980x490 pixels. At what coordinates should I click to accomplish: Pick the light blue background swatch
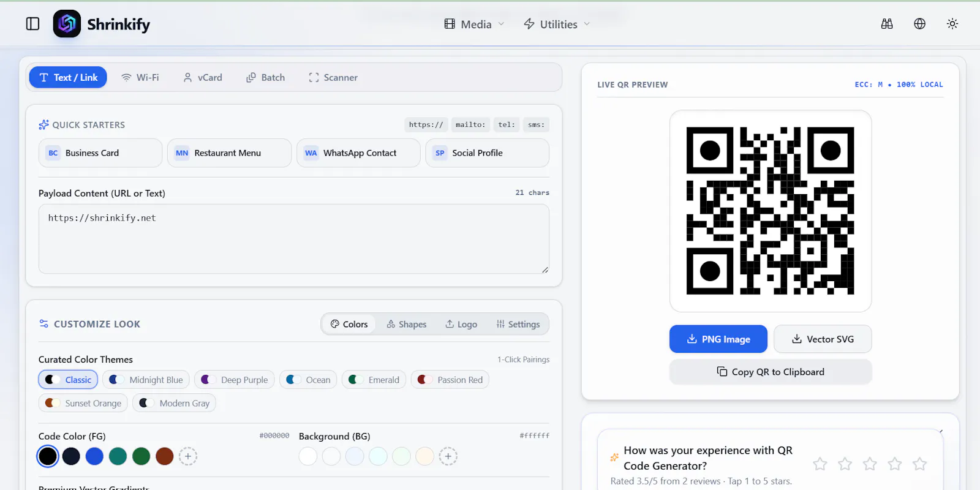[355, 456]
